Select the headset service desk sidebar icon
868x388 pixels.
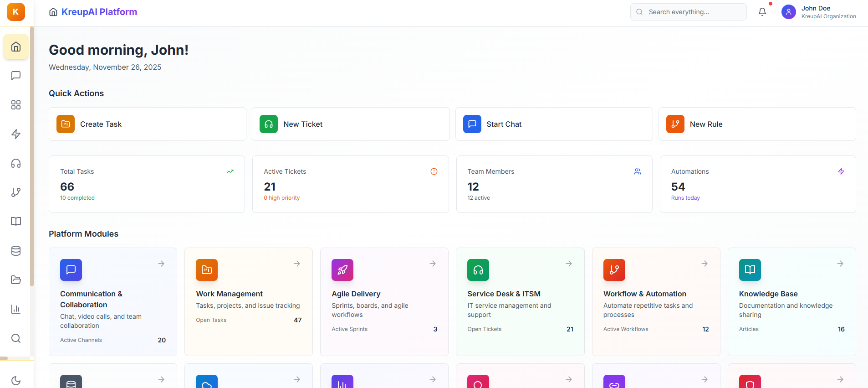16,163
